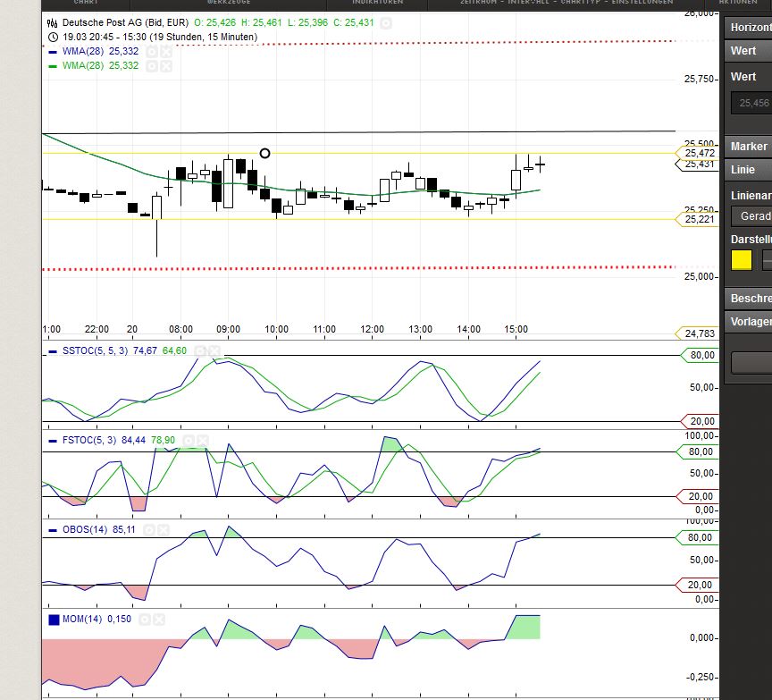Click FSTOC's red 20,00 level label
The image size is (772, 700).
698,496
